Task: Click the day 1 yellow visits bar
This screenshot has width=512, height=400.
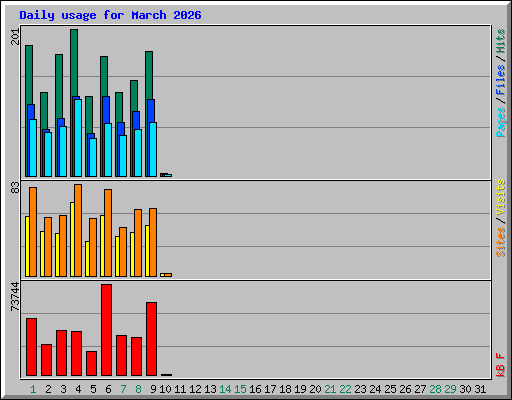Action: 27,246
